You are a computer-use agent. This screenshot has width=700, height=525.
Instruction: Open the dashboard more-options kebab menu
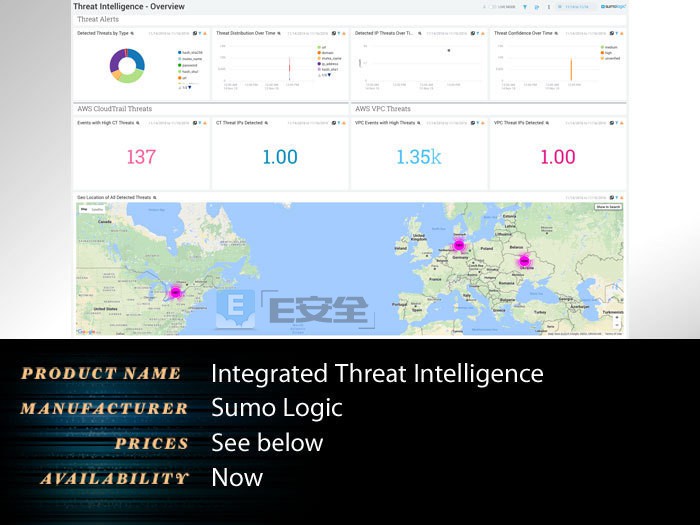(549, 7)
